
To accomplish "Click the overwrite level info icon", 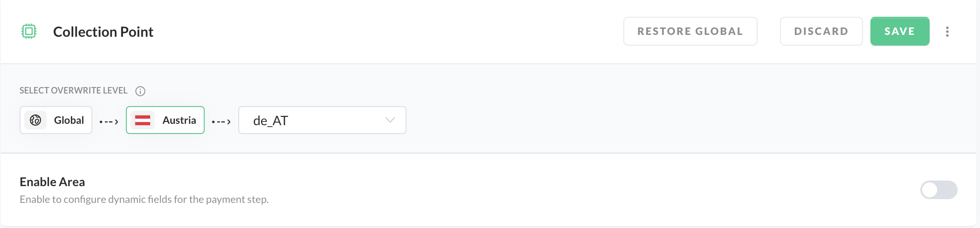I will [140, 91].
